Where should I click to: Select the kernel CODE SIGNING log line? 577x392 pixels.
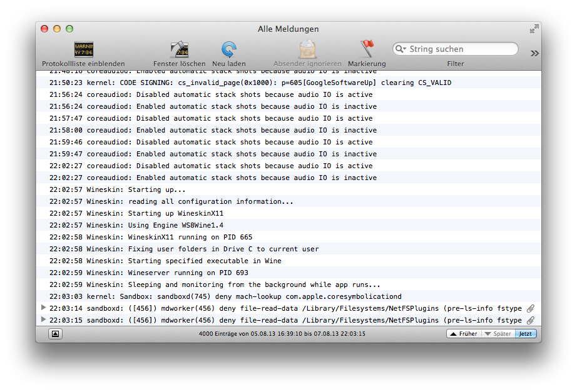click(x=288, y=83)
